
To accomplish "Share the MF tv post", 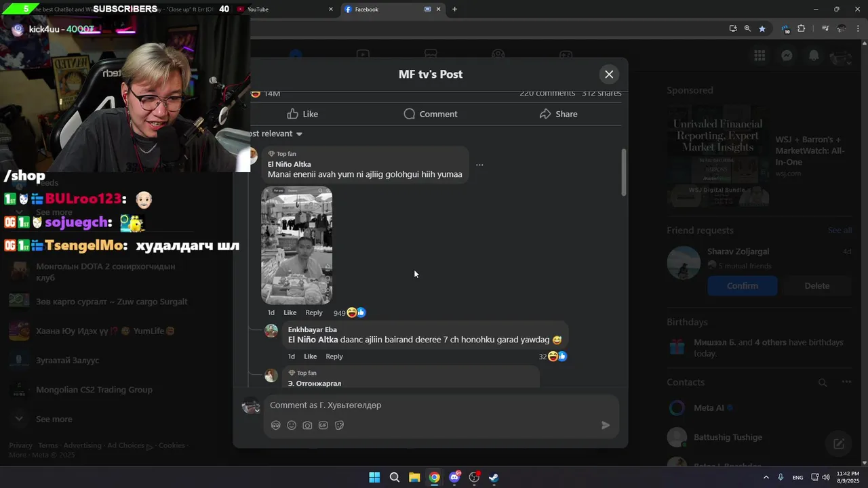I will click(x=558, y=114).
